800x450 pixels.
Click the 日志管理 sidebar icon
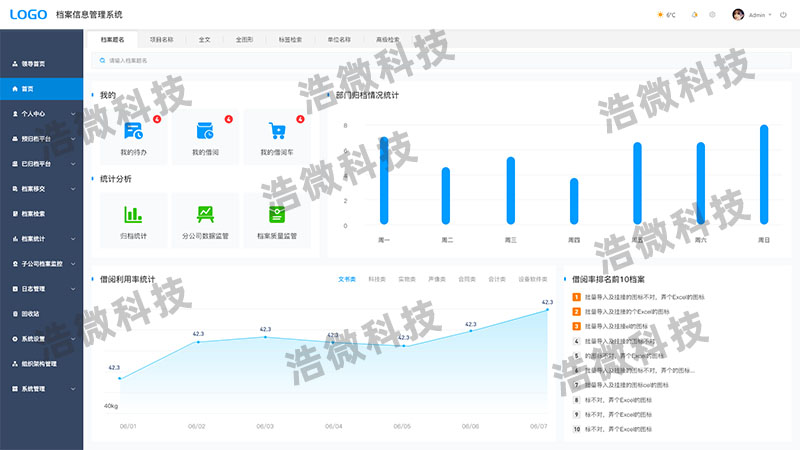pos(15,289)
